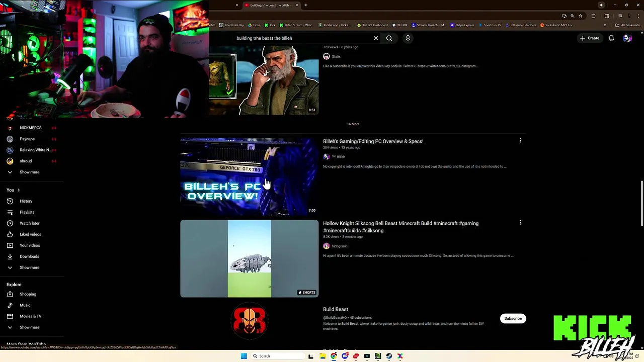Open options menu for Billeh's PC Overview video

(x=521, y=141)
